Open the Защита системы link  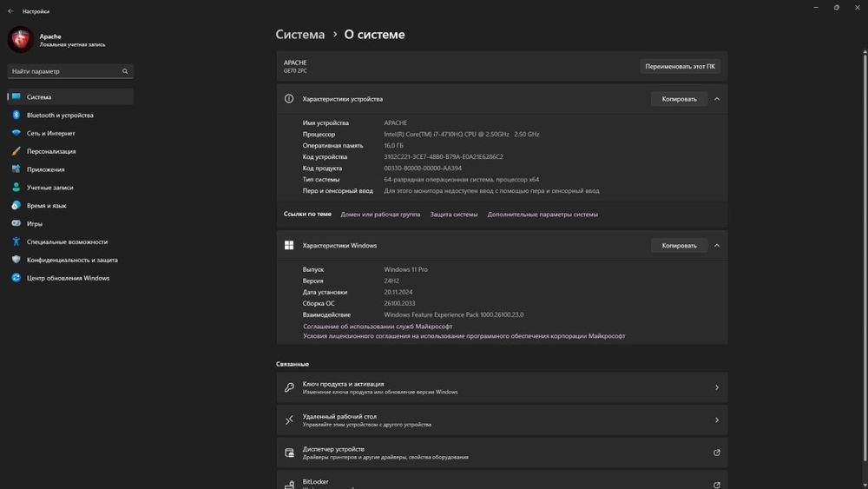[x=454, y=215]
